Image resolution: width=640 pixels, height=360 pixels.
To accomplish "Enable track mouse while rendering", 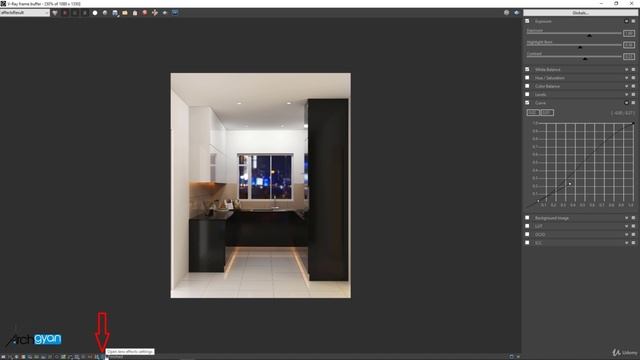I will (155, 13).
